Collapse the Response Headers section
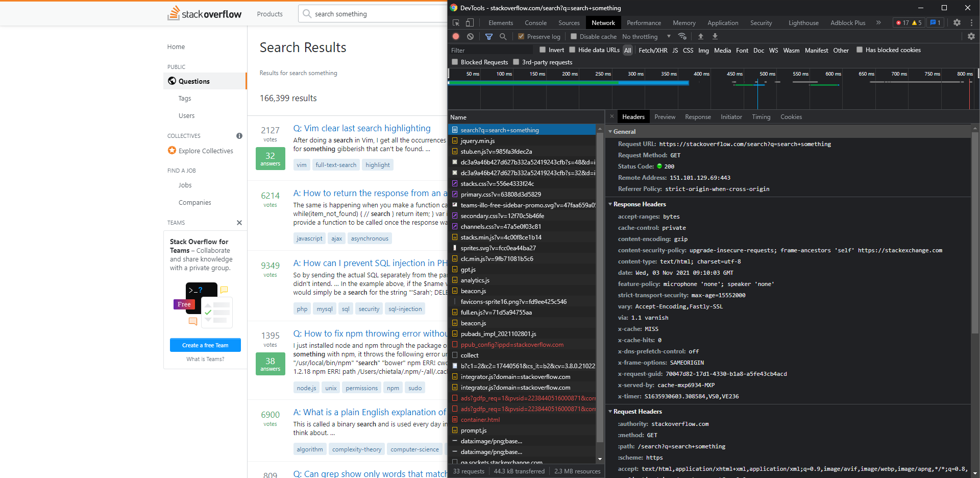Viewport: 980px width, 478px height. pos(610,204)
